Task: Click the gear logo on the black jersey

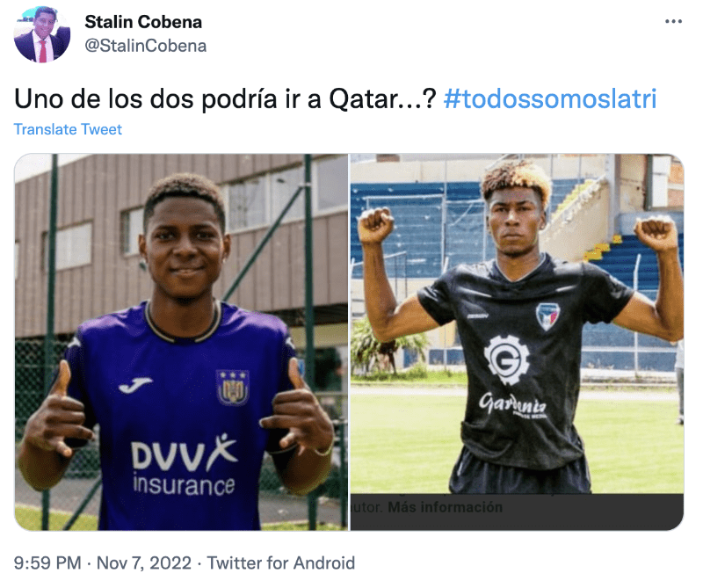Action: tap(506, 359)
